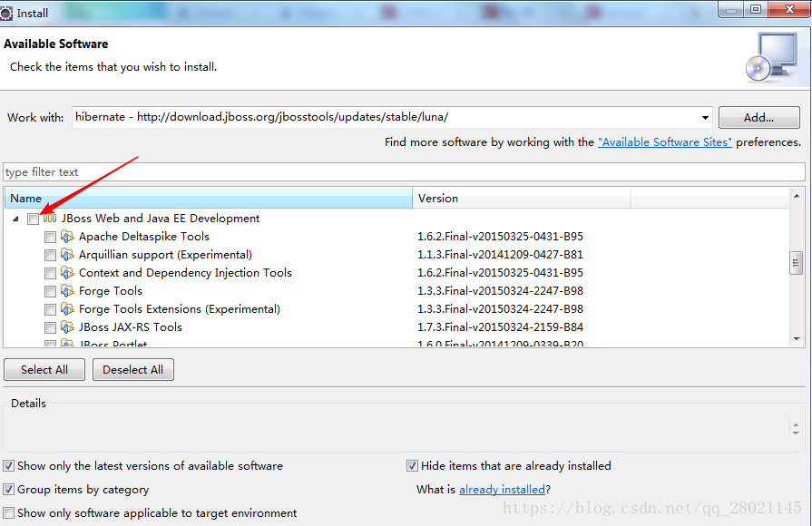Click the Install window title icon

click(5, 13)
